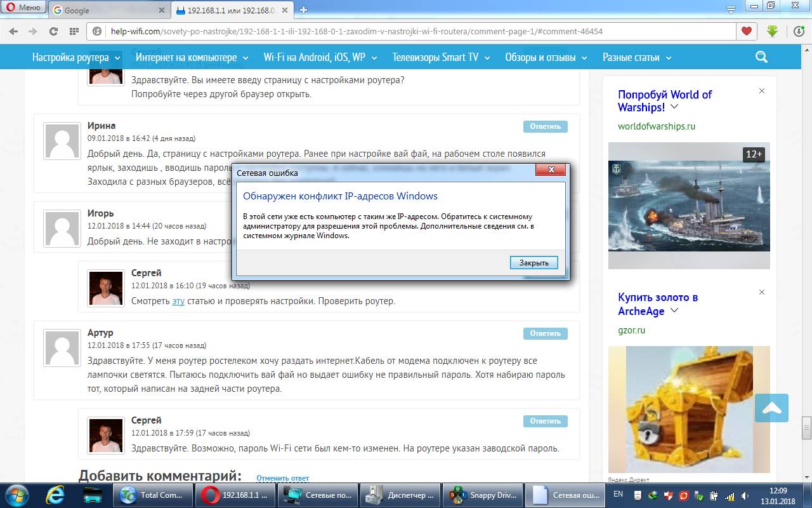Open Артур's comment date 12.01.2018 в 17:55
Viewport: 812px width, 508px height.
(x=147, y=345)
